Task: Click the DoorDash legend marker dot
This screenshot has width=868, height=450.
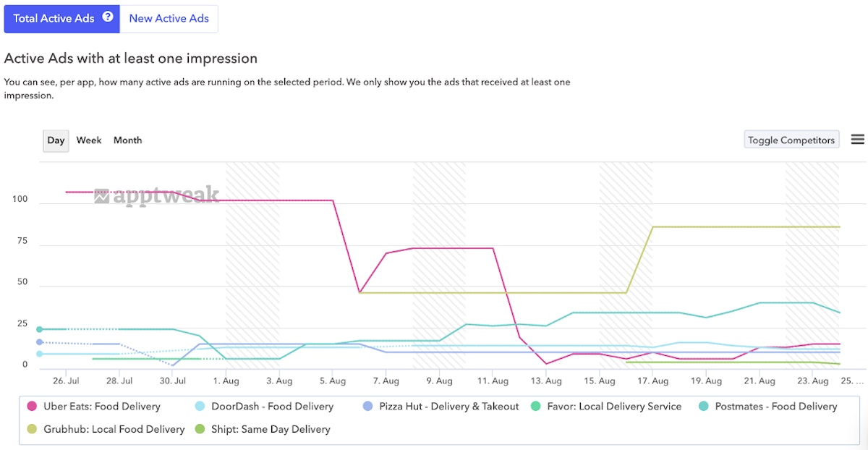Action: [199, 407]
